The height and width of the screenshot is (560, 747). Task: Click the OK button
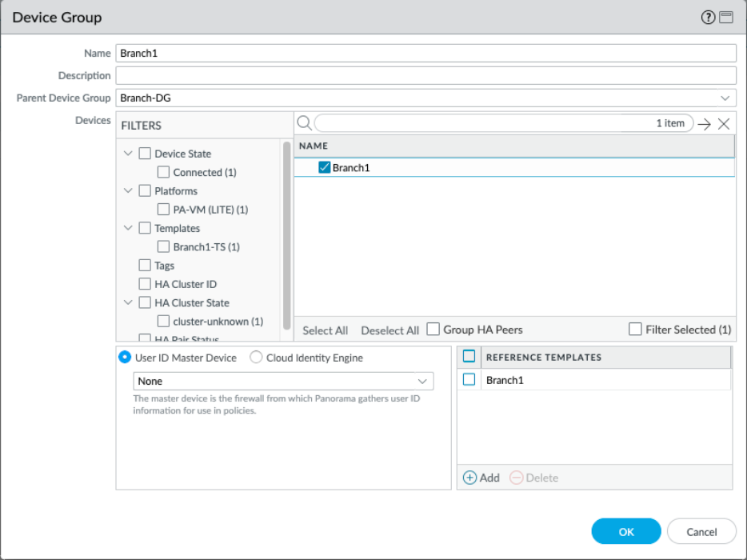pos(626,531)
